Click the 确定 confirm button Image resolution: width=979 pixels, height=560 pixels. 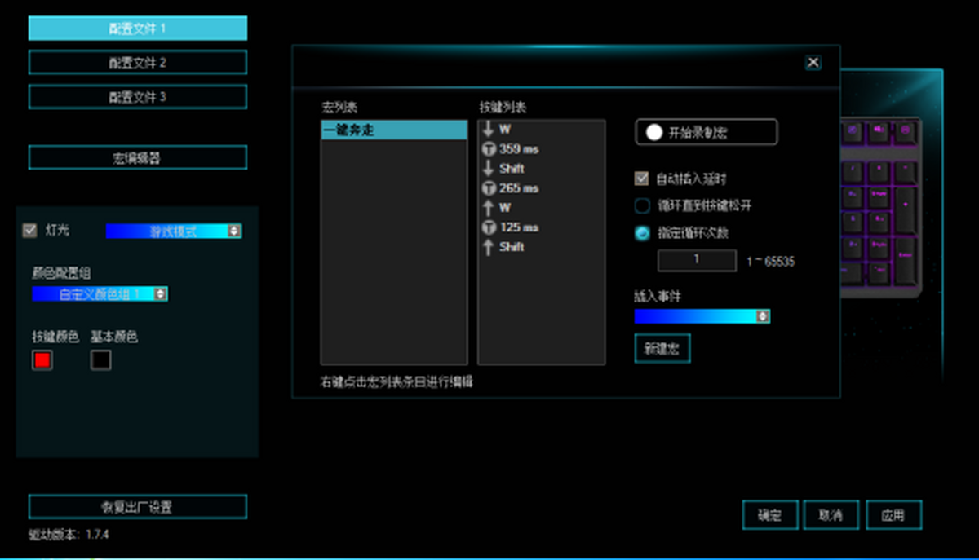pyautogui.click(x=770, y=515)
